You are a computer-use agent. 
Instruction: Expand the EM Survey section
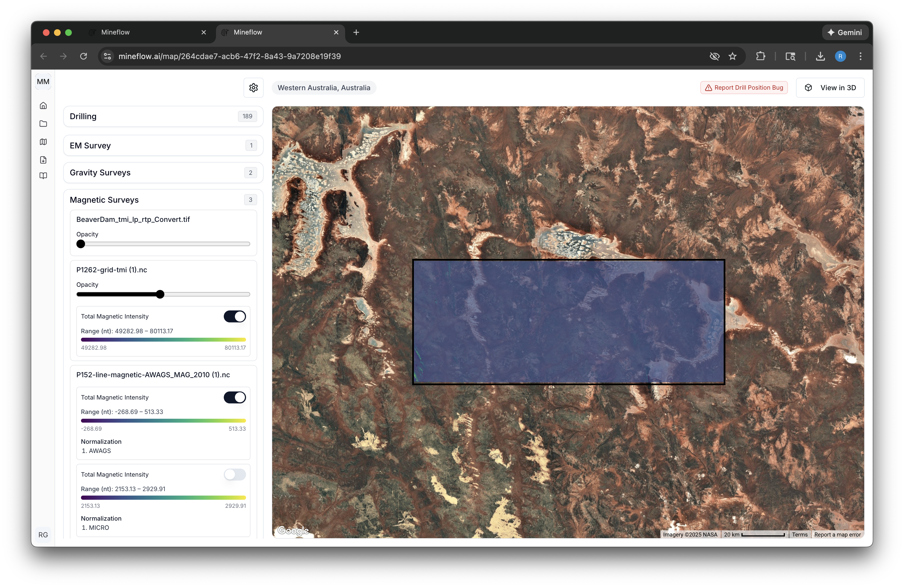coord(163,145)
